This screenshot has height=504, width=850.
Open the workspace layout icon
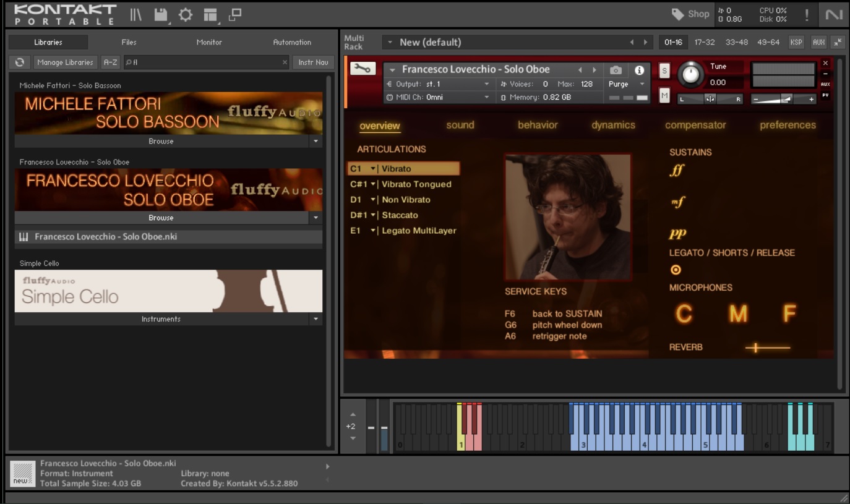pyautogui.click(x=211, y=15)
